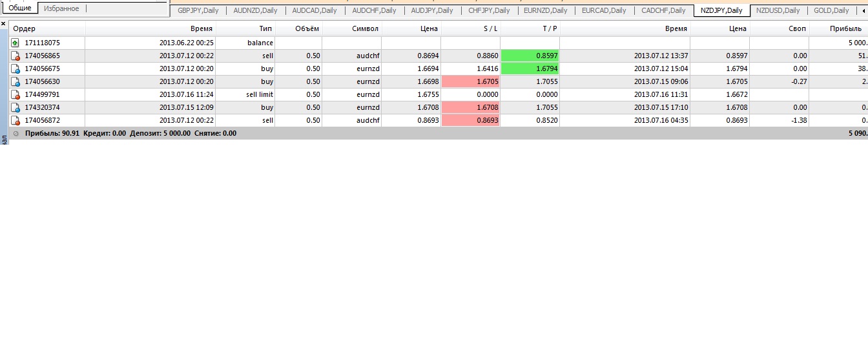Open the CADCHF,Daily chart tab
Image resolution: width=868 pixels, height=358 pixels.
coord(663,10)
